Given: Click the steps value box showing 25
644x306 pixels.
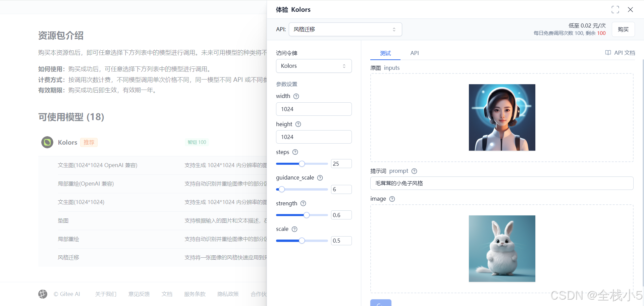Looking at the screenshot, I should click(x=341, y=164).
